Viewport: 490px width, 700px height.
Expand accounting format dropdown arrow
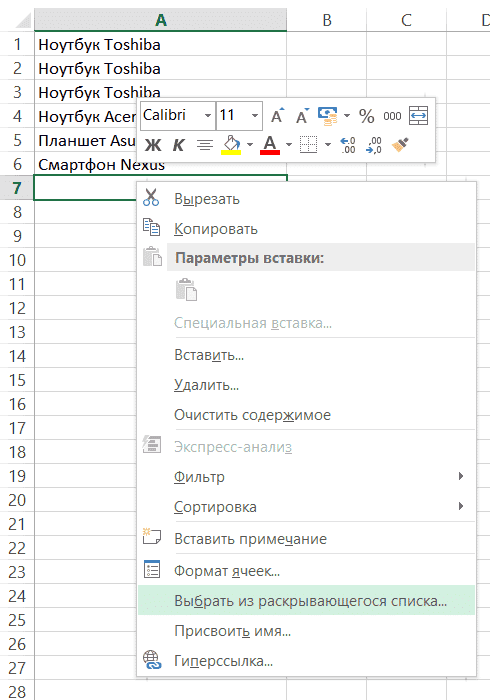346,116
